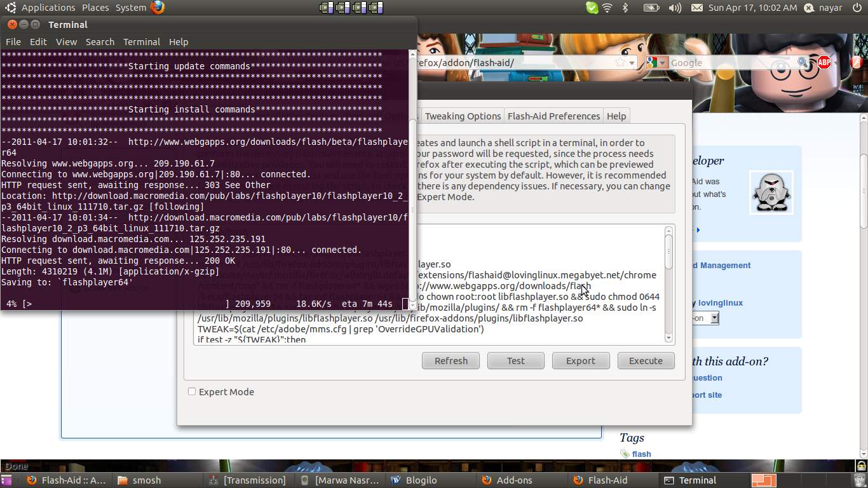Viewport: 868px width, 488px height.
Task: Click the Blogilo icon on taskbar entry
Action: (395, 480)
